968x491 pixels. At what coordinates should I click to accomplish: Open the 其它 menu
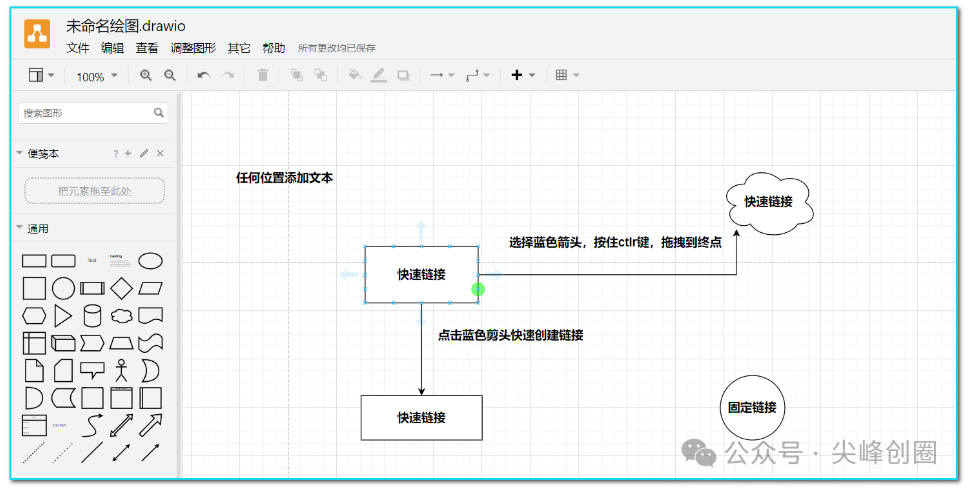coord(239,48)
